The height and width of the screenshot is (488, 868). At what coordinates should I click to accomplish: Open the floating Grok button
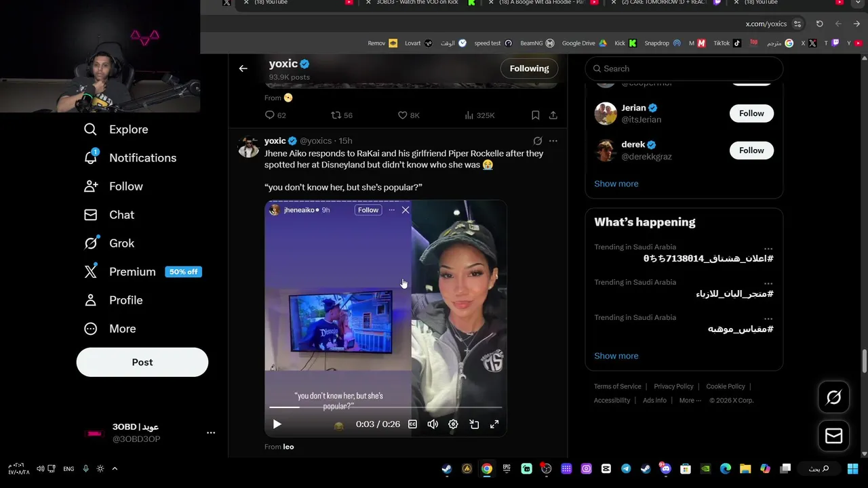pyautogui.click(x=833, y=398)
